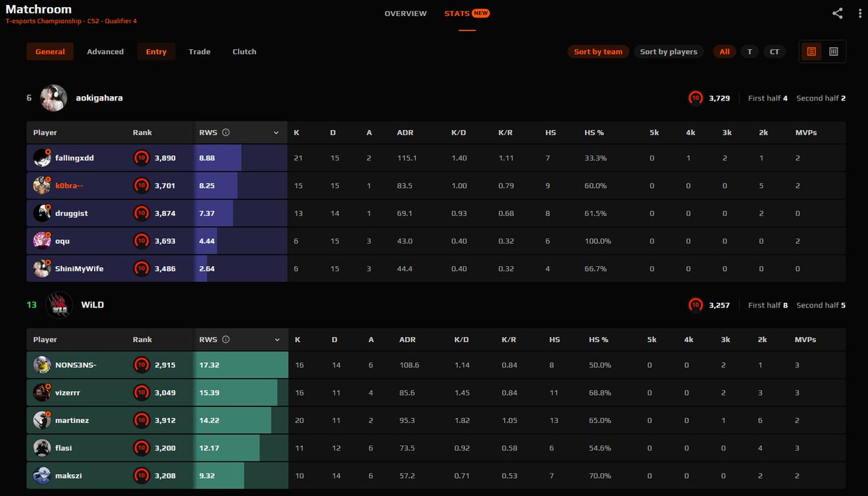868x496 pixels.
Task: Open fallingxdd player profile name
Action: 75,158
